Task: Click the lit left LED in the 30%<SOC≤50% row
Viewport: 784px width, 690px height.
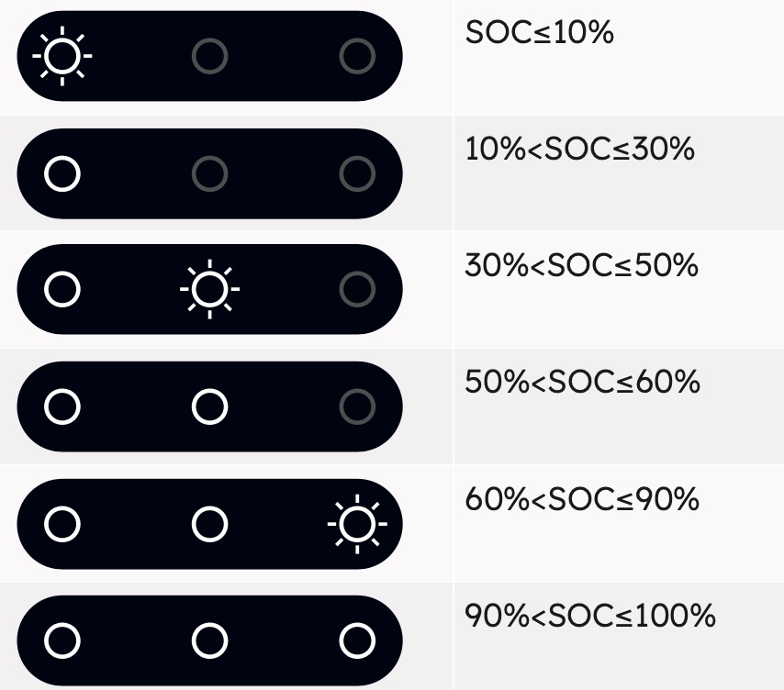Action: point(62,290)
